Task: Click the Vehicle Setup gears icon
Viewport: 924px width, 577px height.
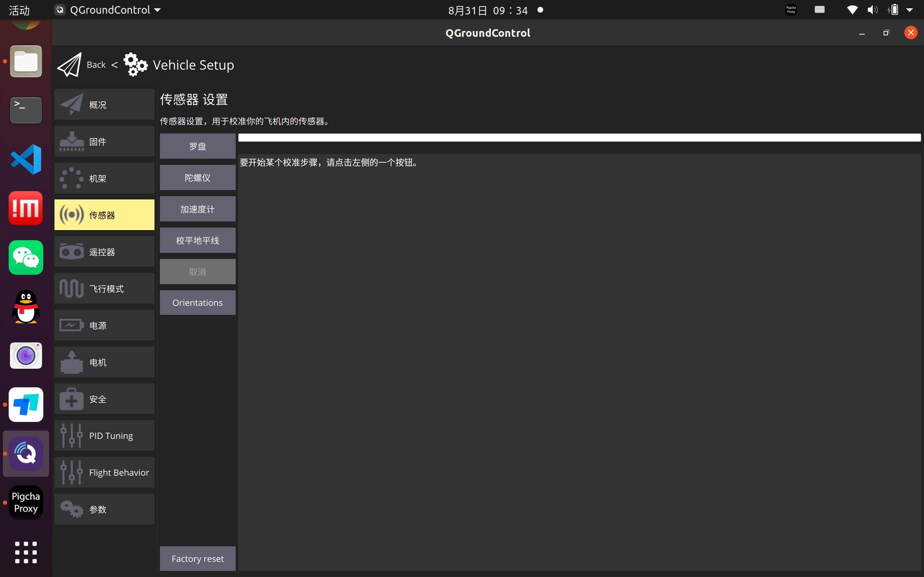Action: pos(135,65)
